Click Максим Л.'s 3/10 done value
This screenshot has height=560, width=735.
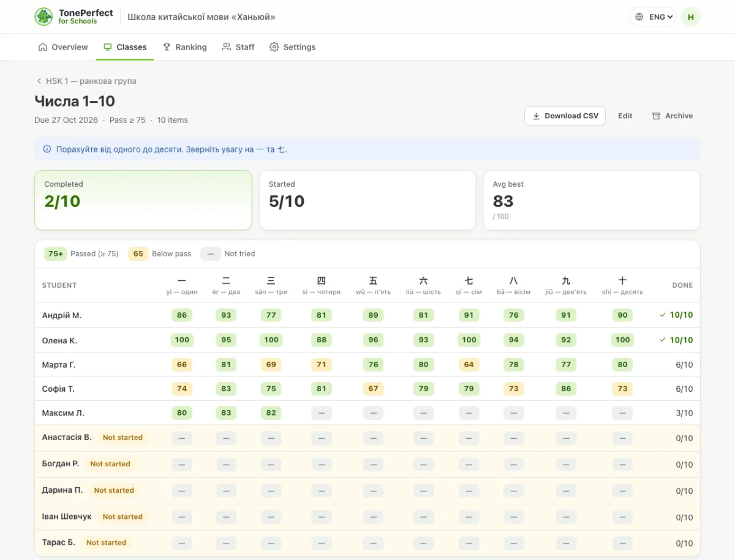click(x=685, y=413)
